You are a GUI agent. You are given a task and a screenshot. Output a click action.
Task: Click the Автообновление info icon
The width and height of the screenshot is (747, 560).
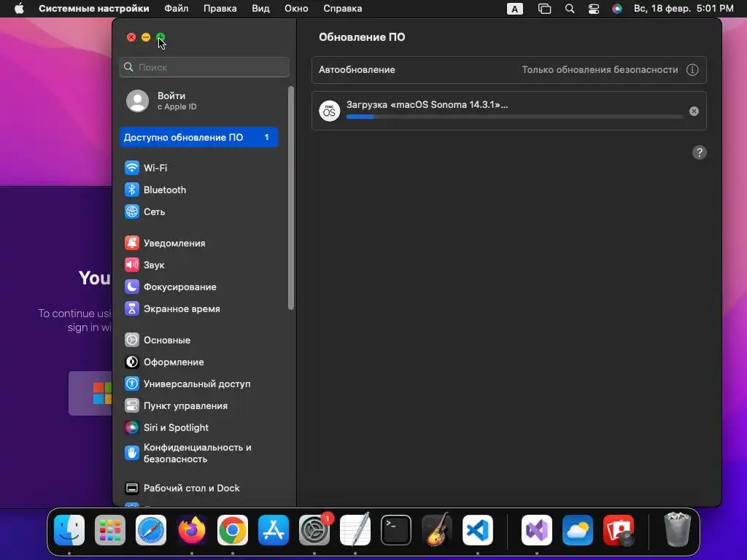(x=692, y=69)
